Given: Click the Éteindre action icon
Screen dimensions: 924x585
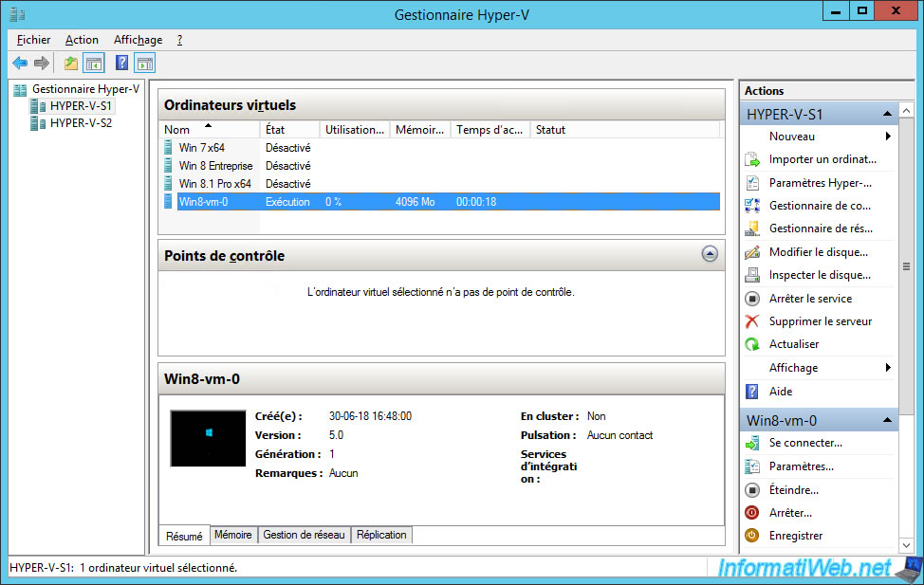Looking at the screenshot, I should tap(752, 490).
